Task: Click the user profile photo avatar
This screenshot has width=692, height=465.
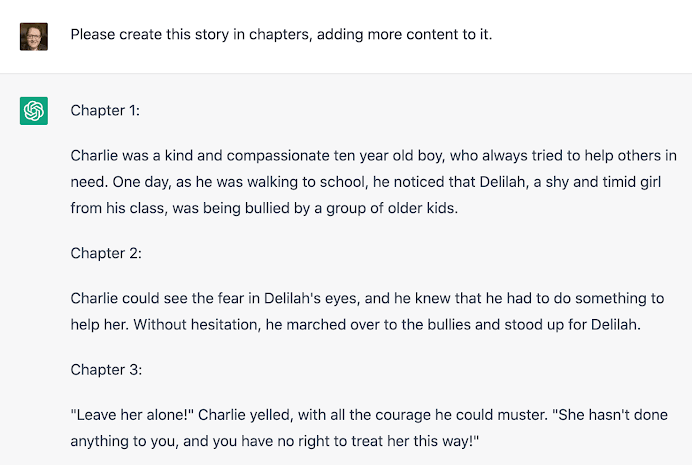Action: pyautogui.click(x=34, y=37)
